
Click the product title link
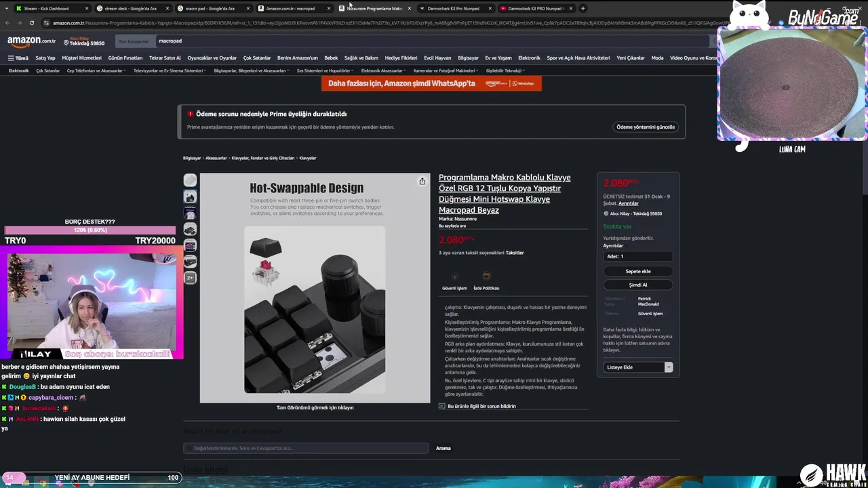pyautogui.click(x=505, y=193)
